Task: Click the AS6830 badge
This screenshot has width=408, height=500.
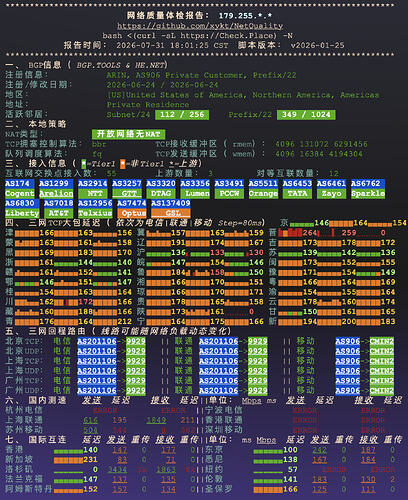Action: 22,203
